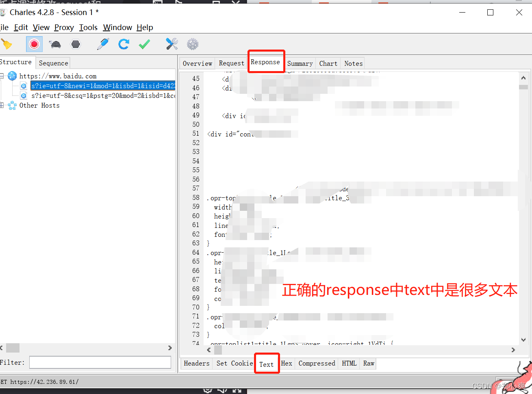The height and width of the screenshot is (394, 532).
Task: Open the Window menu
Action: click(117, 27)
